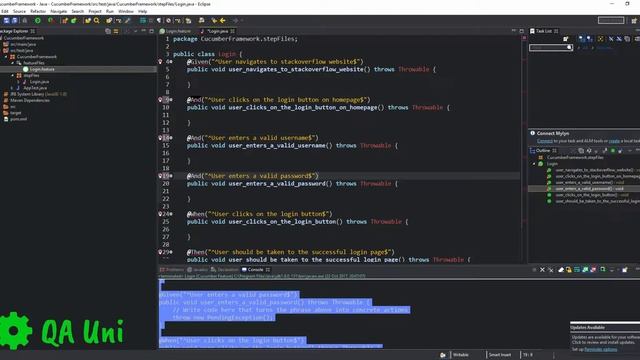Screen dimensions: 640x360
Task: Click the line 4 override marker icon
Action: 160,62
